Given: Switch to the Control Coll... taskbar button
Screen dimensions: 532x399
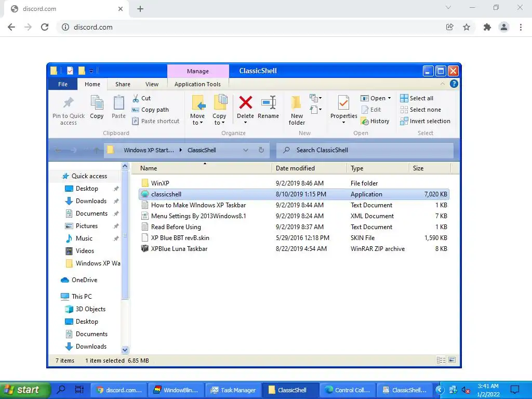Looking at the screenshot, I should [x=348, y=390].
